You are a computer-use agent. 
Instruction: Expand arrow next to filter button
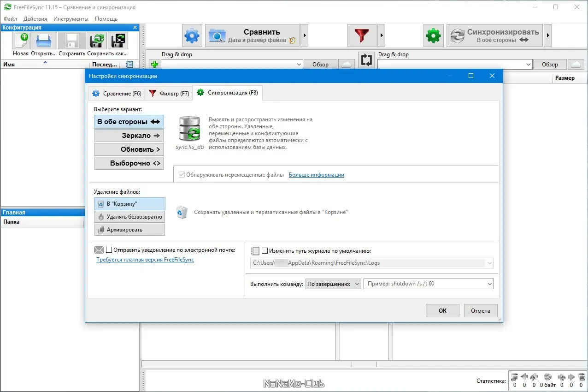[x=381, y=36]
